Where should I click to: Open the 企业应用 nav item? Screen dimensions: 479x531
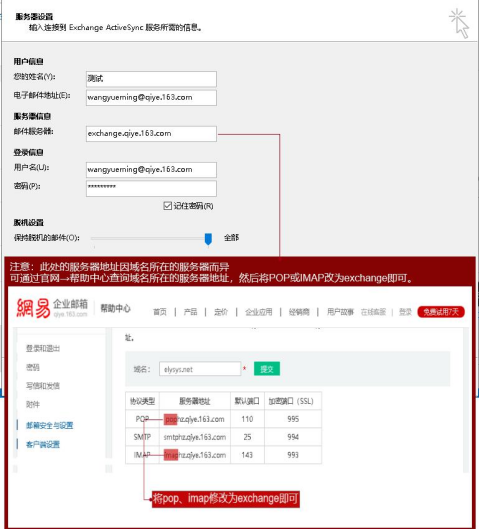(258, 312)
